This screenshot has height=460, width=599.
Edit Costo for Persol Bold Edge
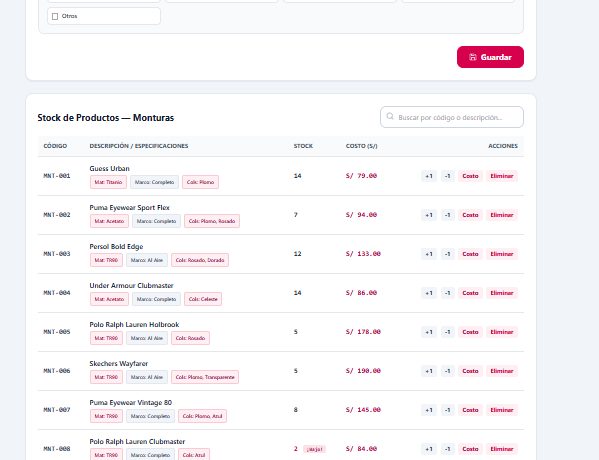click(x=470, y=254)
